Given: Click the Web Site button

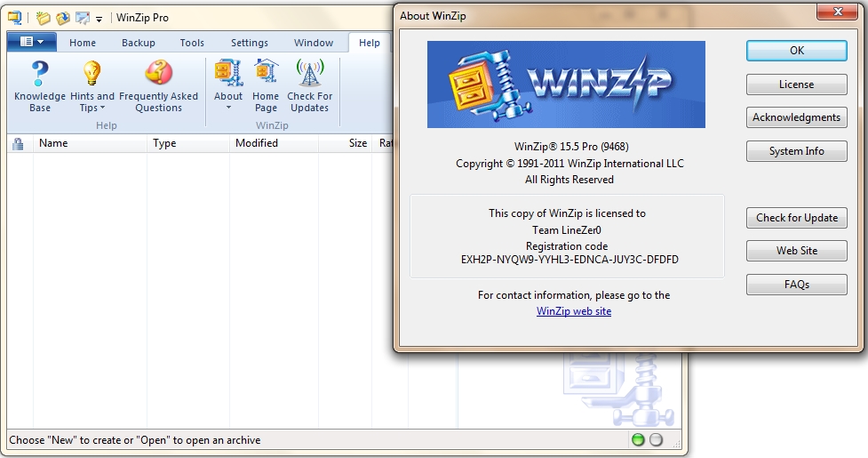Looking at the screenshot, I should [797, 250].
